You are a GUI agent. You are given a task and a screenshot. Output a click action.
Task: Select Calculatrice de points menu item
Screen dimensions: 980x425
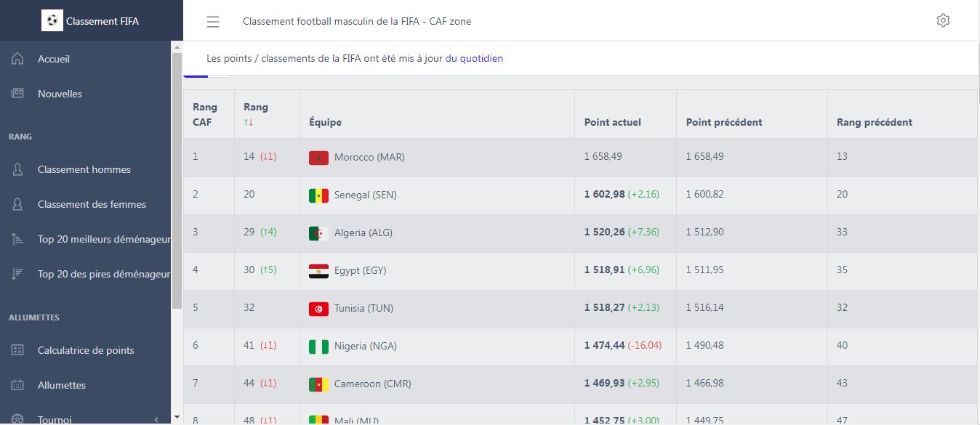point(86,350)
